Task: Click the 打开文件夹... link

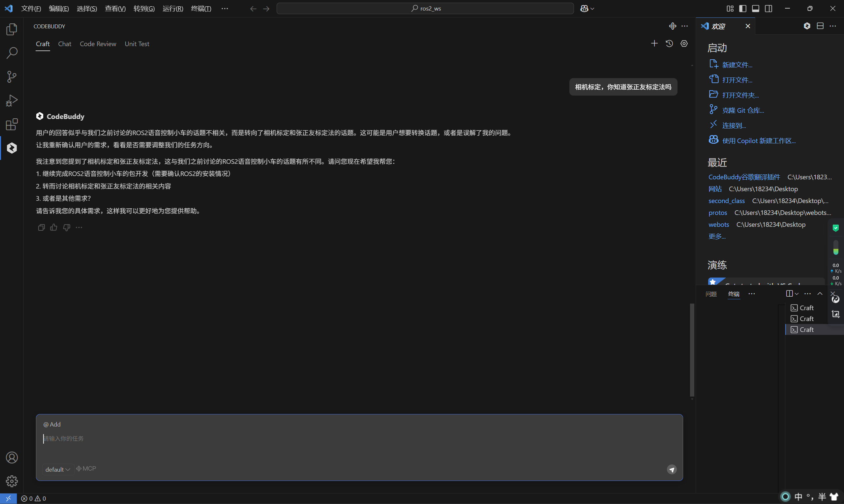Action: click(740, 95)
